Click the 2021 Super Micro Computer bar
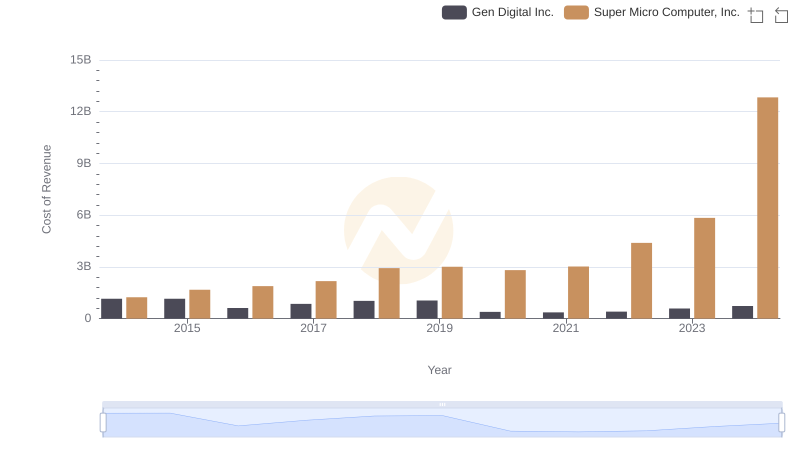The width and height of the screenshot is (800, 461). (578, 293)
